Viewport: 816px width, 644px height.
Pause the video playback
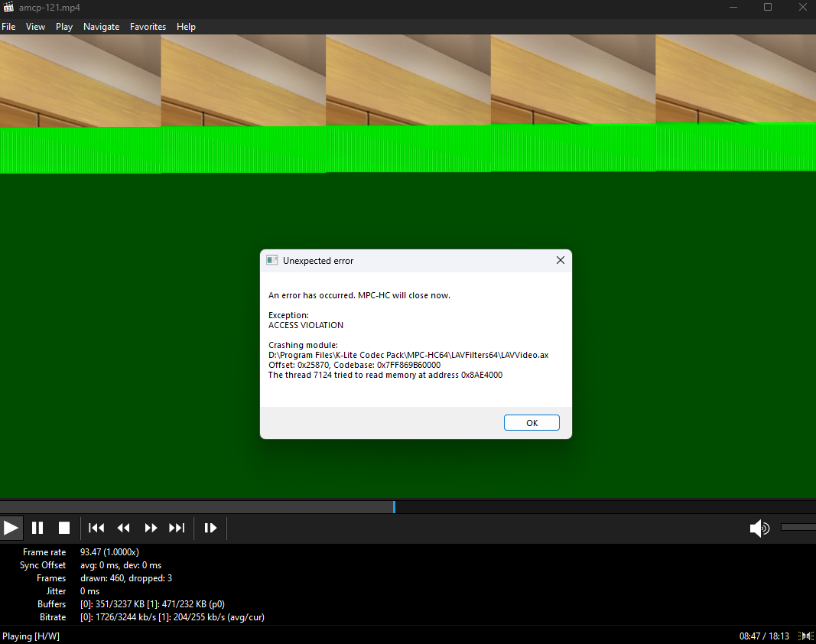coord(37,528)
